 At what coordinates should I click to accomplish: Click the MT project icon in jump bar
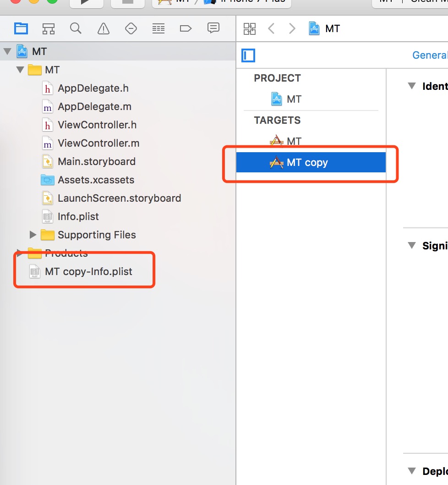tap(314, 28)
